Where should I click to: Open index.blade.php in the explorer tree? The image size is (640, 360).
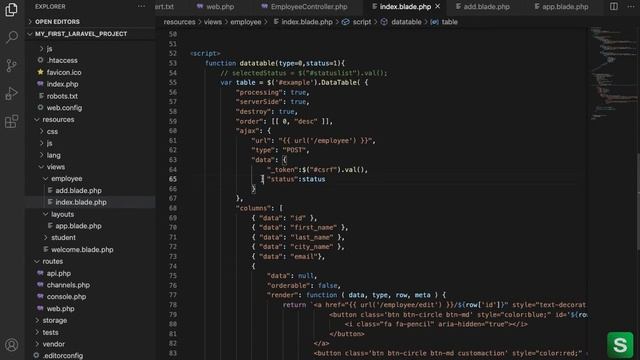point(81,202)
